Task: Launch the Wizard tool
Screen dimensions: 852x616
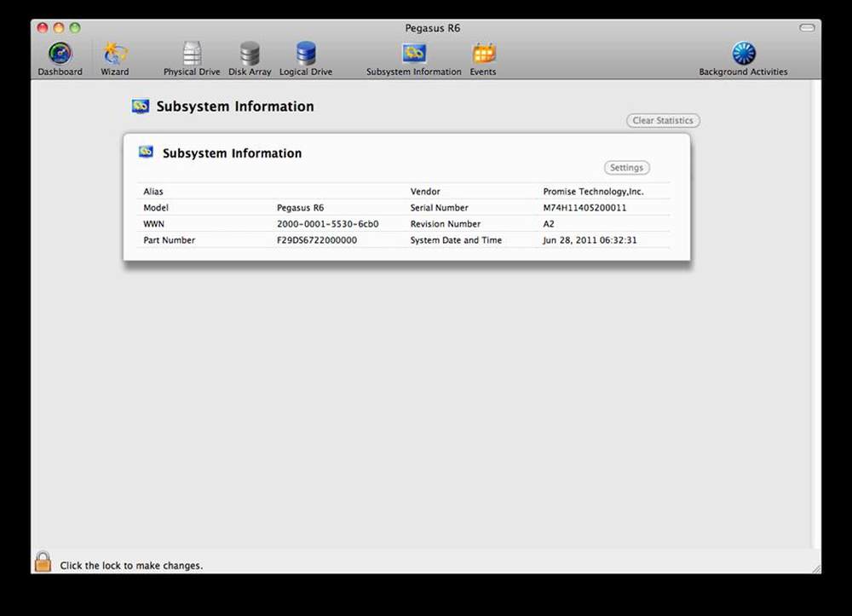Action: click(115, 59)
